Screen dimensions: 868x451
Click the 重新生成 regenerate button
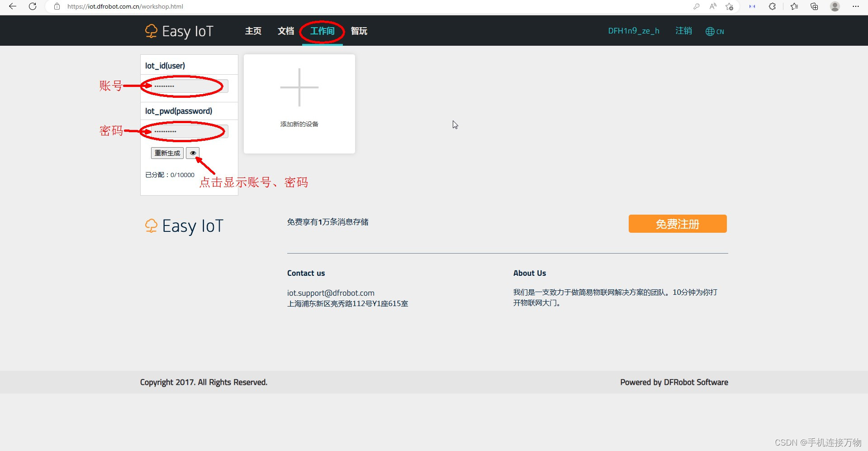pos(167,153)
